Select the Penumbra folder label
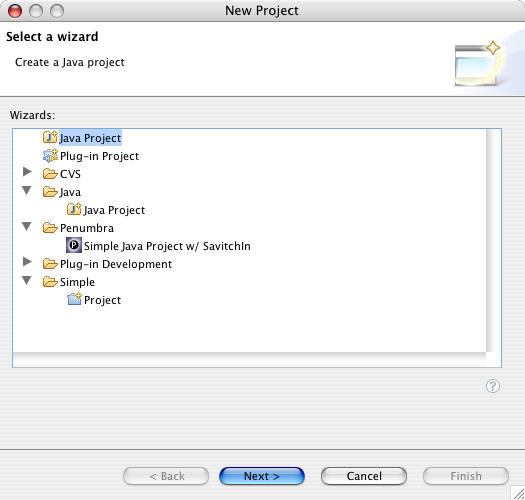 87,228
